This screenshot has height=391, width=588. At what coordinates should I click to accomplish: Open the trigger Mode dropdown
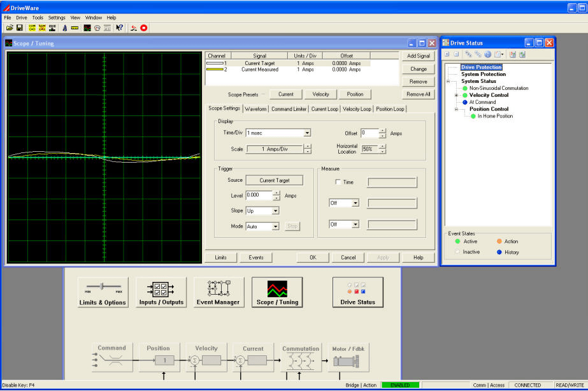pos(275,226)
